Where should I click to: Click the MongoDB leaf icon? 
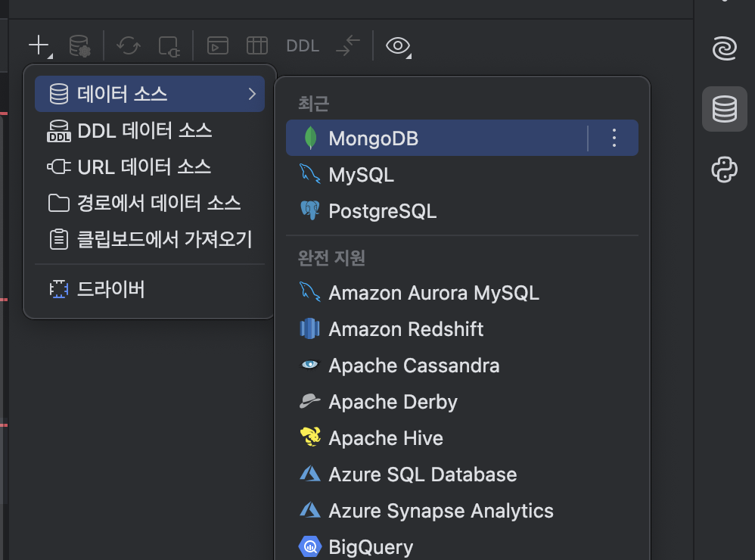tap(311, 138)
